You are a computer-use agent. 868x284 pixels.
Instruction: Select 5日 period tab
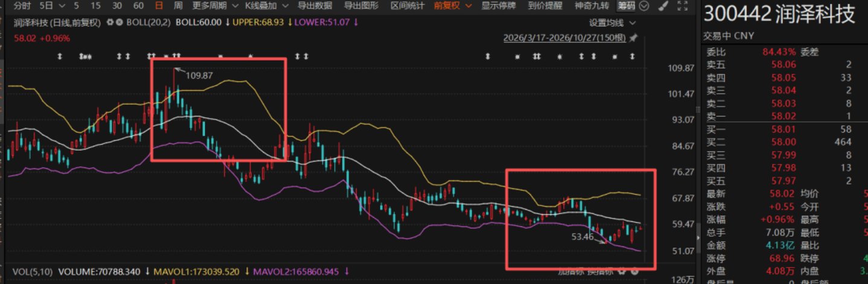click(x=46, y=6)
